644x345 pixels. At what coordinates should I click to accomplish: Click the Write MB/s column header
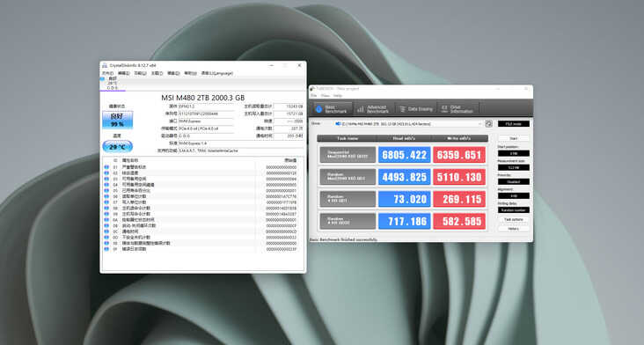click(x=459, y=138)
